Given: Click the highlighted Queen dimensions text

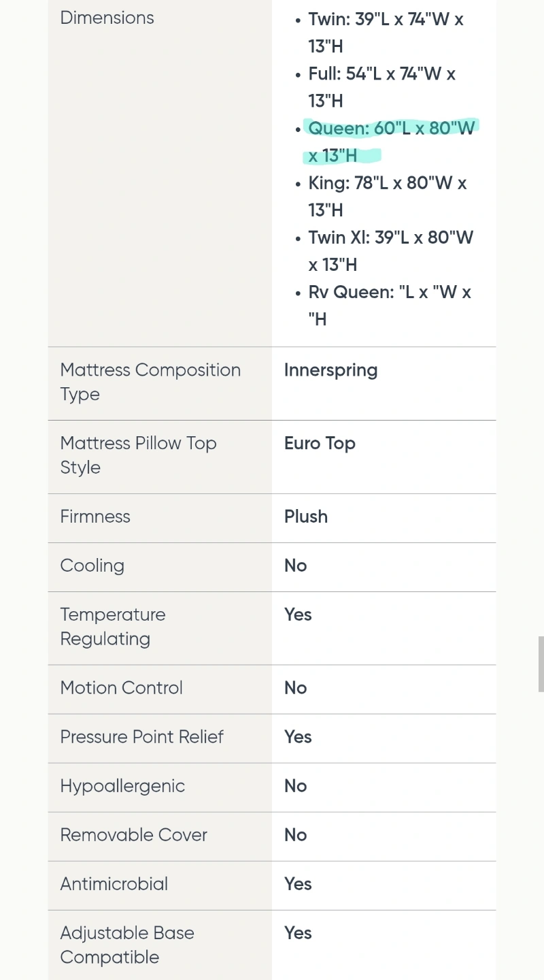Looking at the screenshot, I should [391, 142].
